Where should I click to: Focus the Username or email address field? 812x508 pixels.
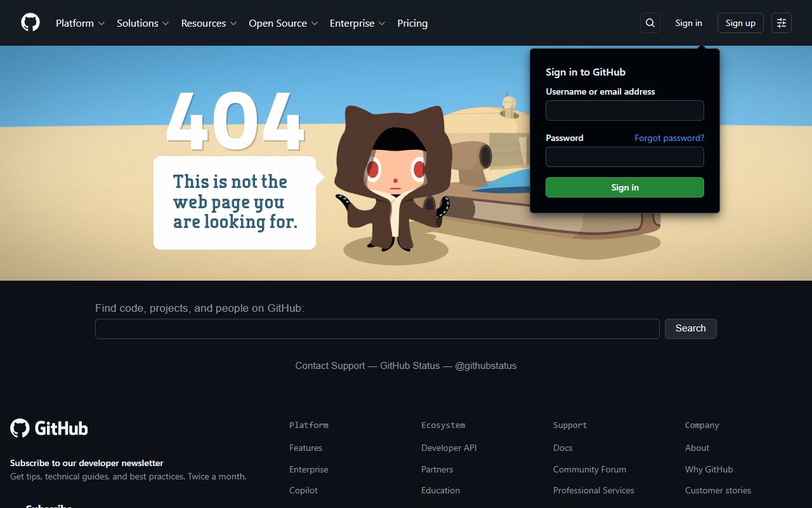coord(624,110)
